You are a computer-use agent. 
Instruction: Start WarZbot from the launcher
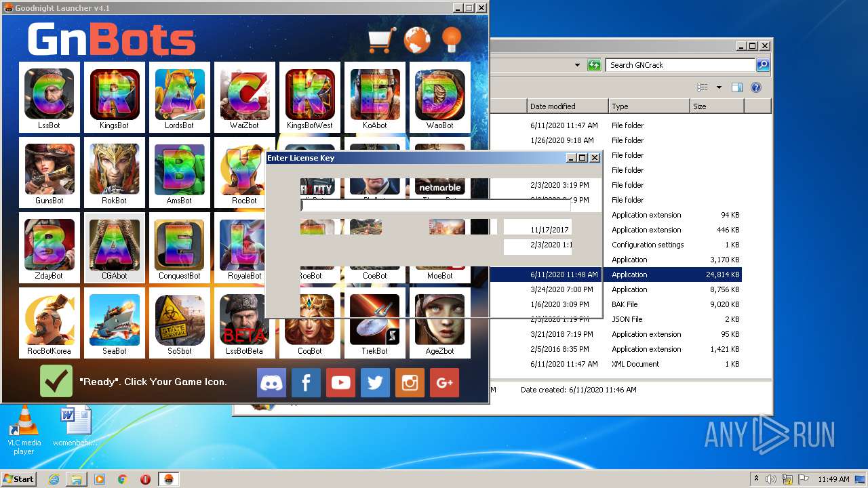pos(244,97)
